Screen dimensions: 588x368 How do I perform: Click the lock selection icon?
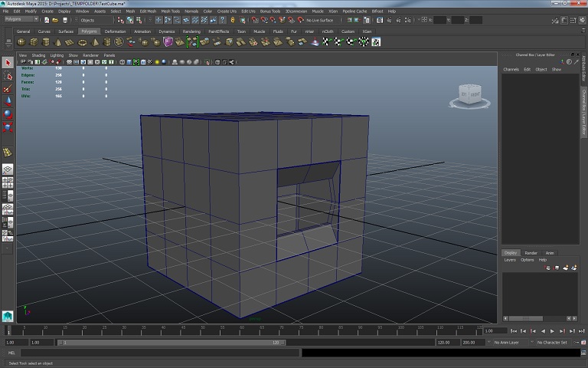(x=233, y=20)
